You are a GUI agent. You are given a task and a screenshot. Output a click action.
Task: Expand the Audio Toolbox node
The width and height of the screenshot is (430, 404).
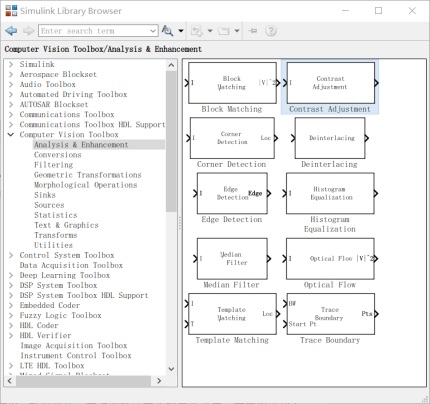tap(11, 84)
